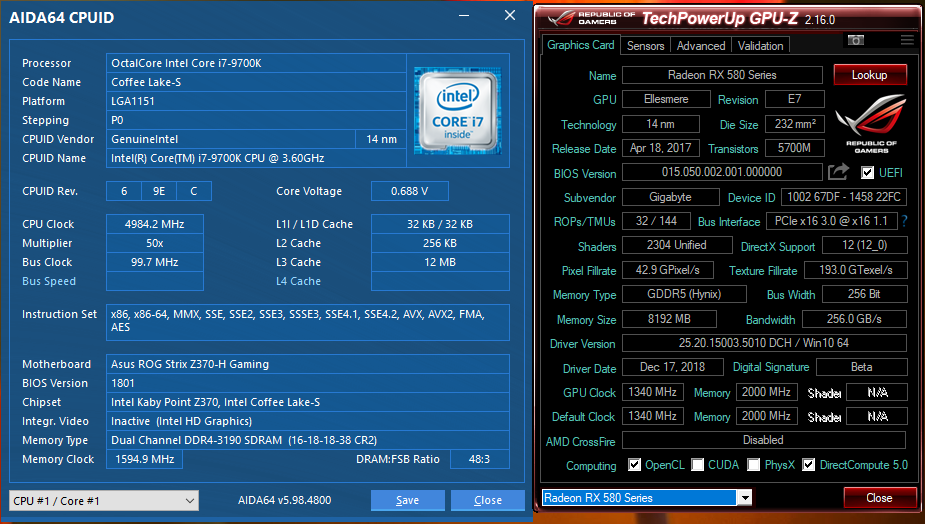Click the L2 Cache value 256 KB
925x524 pixels.
(440, 243)
